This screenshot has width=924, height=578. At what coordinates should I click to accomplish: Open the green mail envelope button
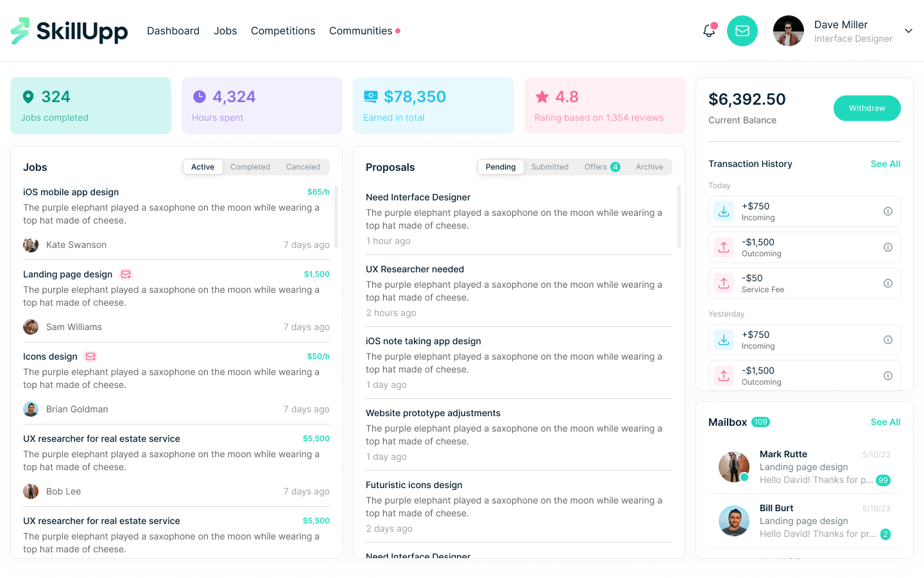[x=742, y=31]
